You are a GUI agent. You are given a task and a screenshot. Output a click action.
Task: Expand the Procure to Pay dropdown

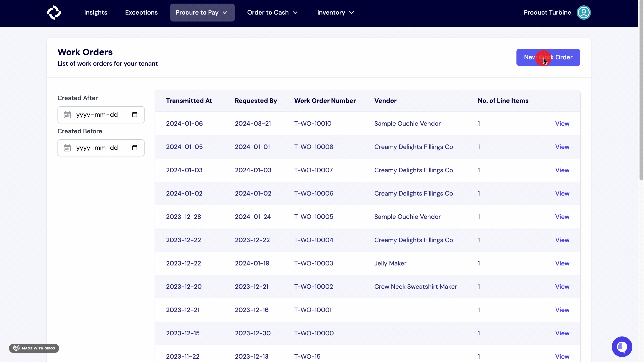pos(202,13)
